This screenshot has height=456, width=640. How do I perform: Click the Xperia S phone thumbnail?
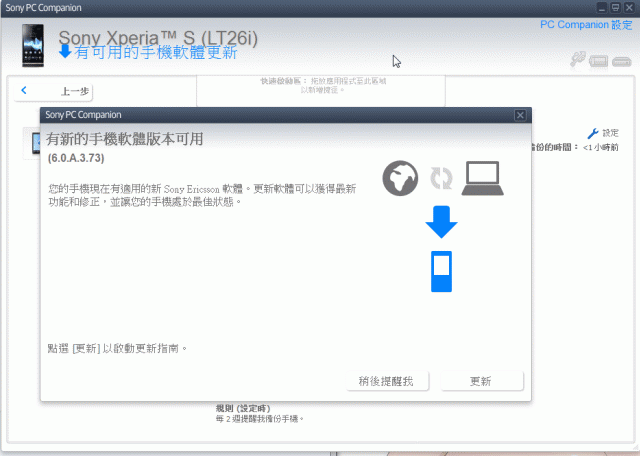tap(33, 45)
